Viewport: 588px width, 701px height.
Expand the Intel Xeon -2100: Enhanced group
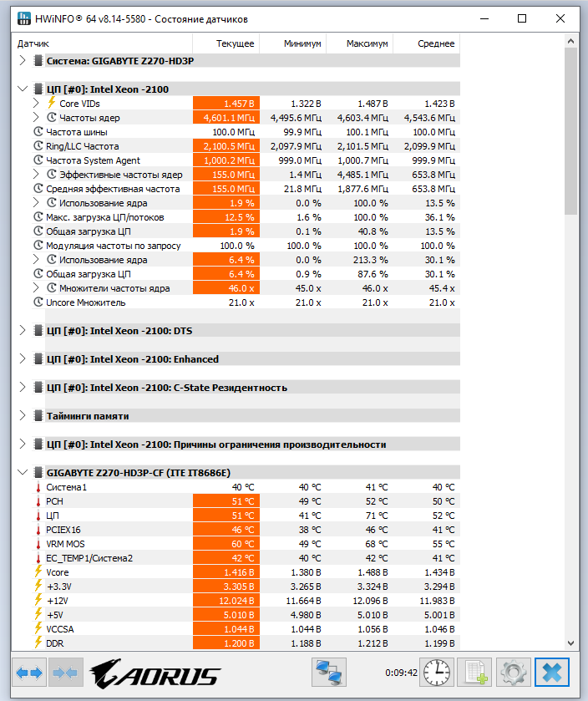23,359
